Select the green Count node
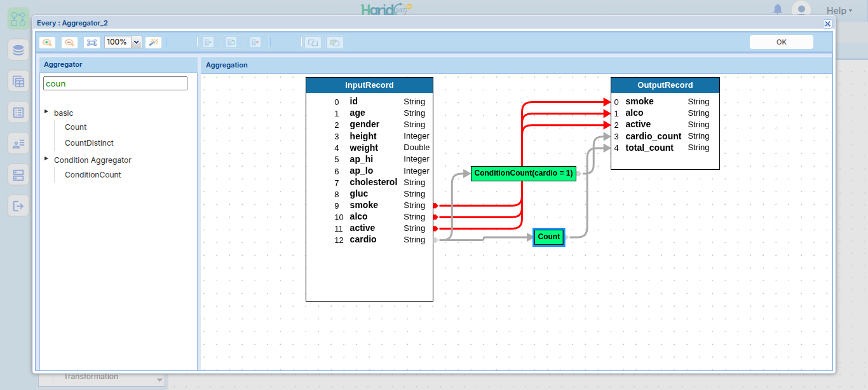 pyautogui.click(x=549, y=237)
